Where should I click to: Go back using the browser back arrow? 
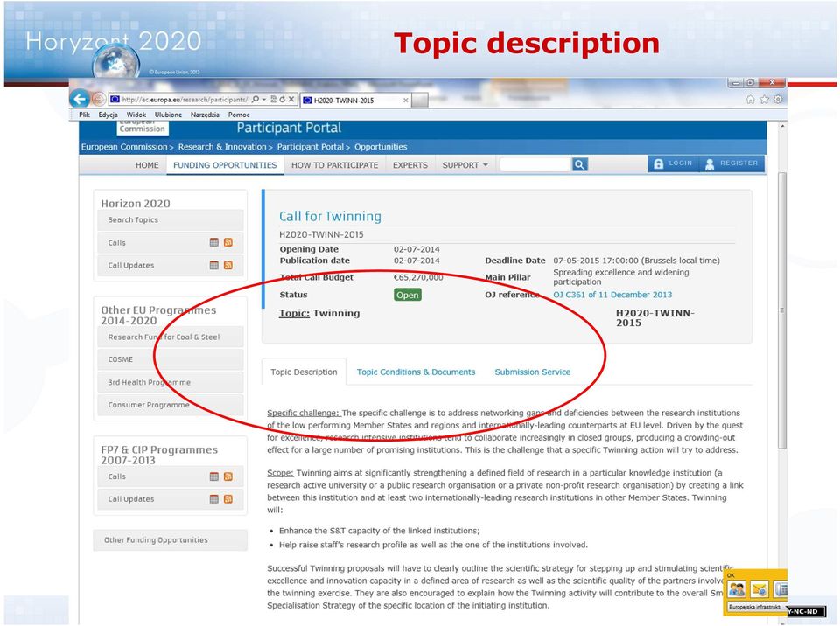[x=80, y=99]
